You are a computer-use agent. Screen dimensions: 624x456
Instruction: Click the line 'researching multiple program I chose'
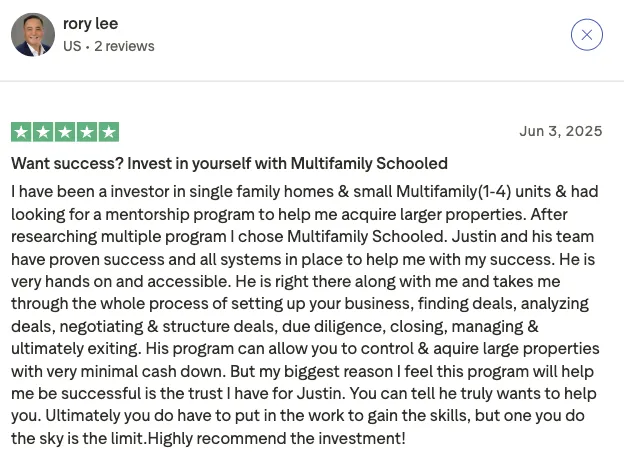[302, 237]
